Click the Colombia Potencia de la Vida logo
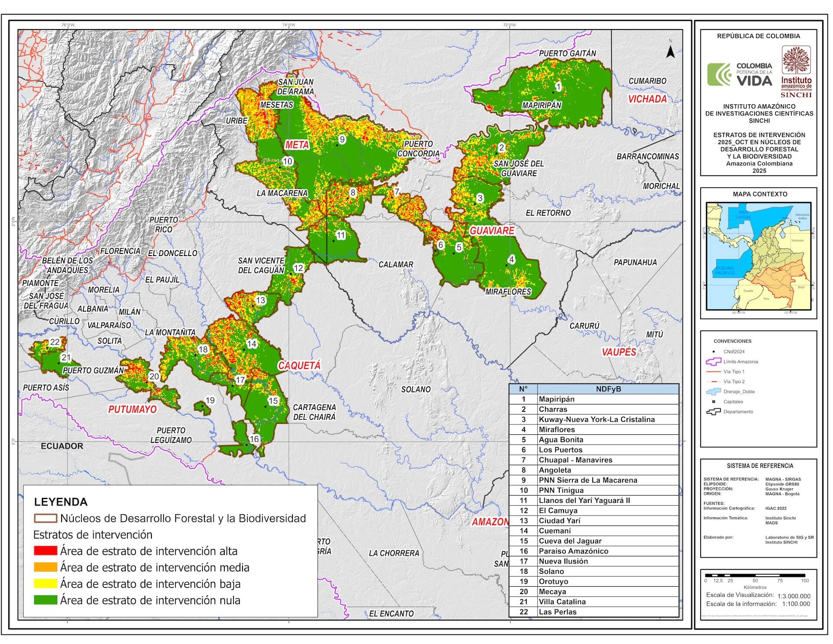The height and width of the screenshot is (644, 833). (x=739, y=74)
